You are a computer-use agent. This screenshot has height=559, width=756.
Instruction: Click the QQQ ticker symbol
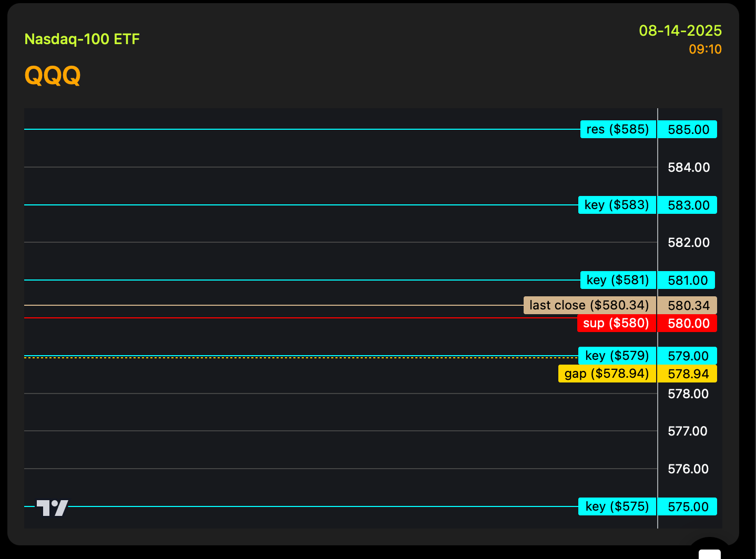53,75
